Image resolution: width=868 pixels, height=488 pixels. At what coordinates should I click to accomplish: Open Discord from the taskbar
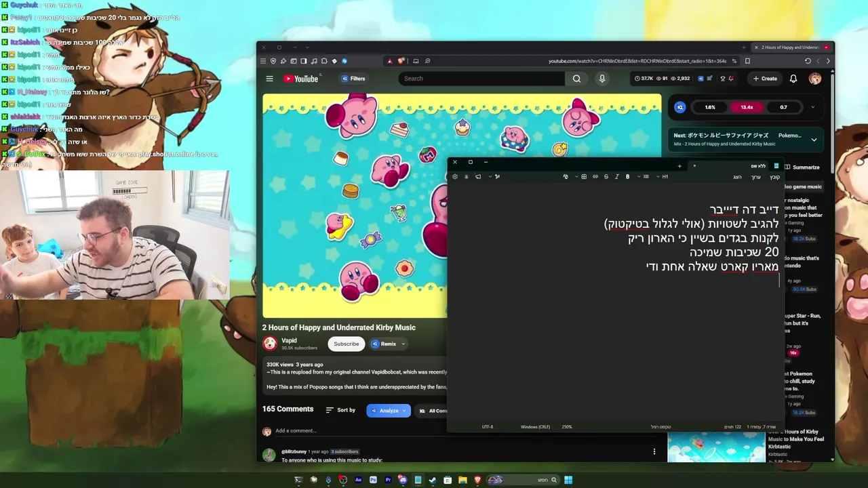click(403, 480)
